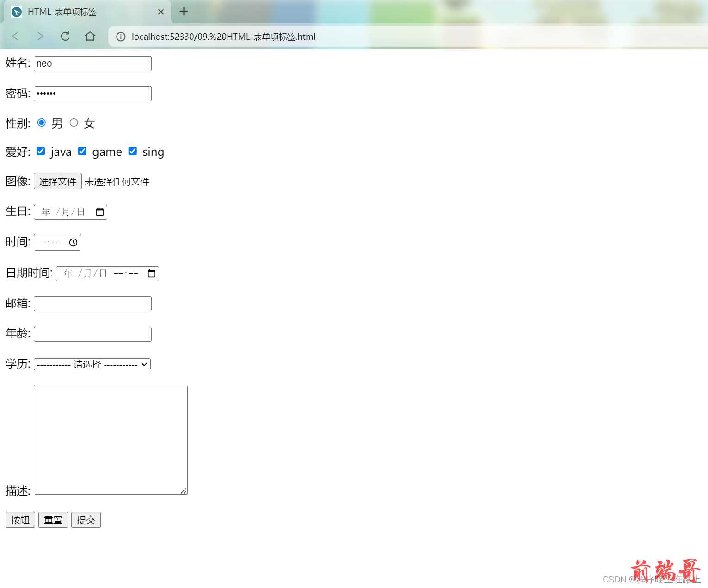Select the 女 radio button
708x588 pixels.
pos(74,122)
